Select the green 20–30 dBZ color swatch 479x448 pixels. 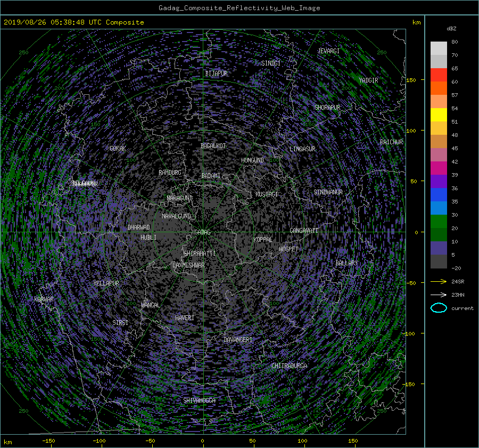tap(439, 222)
